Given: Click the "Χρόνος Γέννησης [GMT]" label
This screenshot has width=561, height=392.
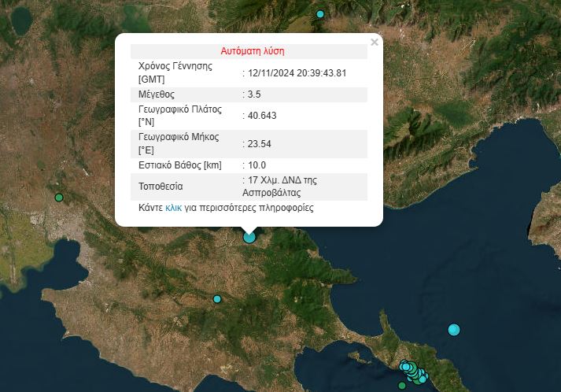Looking at the screenshot, I should 175,73.
